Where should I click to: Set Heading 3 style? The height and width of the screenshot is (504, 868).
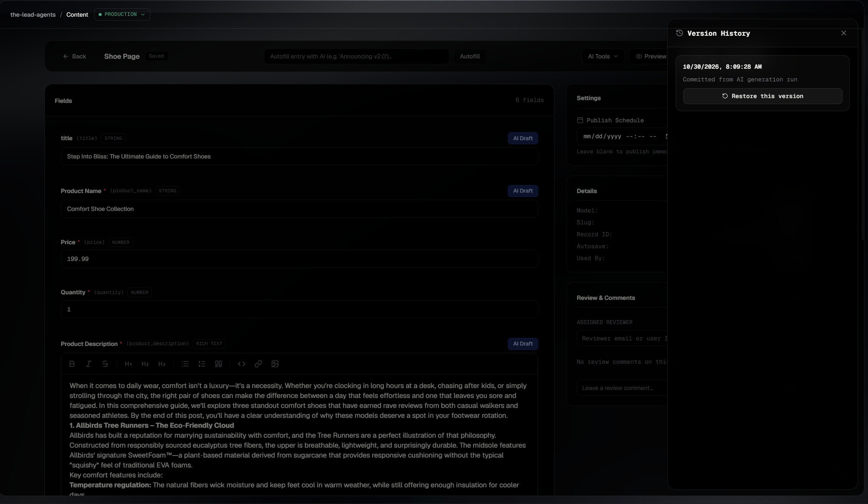coord(162,364)
